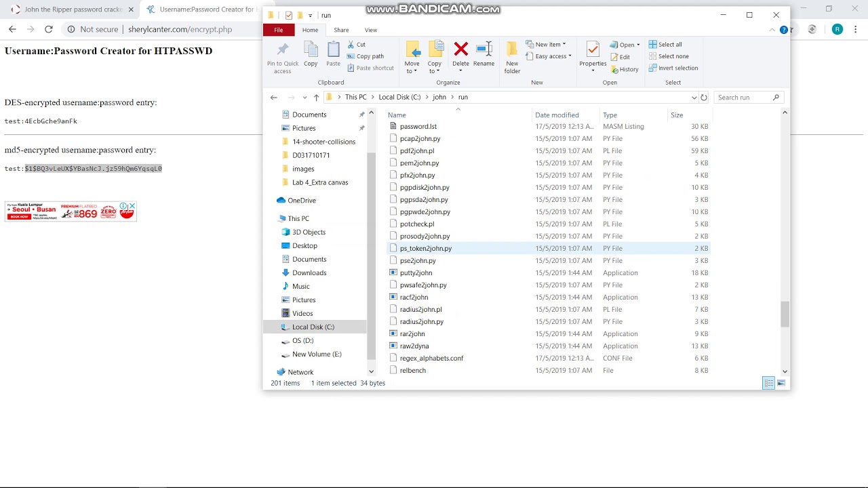This screenshot has width=868, height=488.
Task: Open file Properties
Action: tap(593, 58)
